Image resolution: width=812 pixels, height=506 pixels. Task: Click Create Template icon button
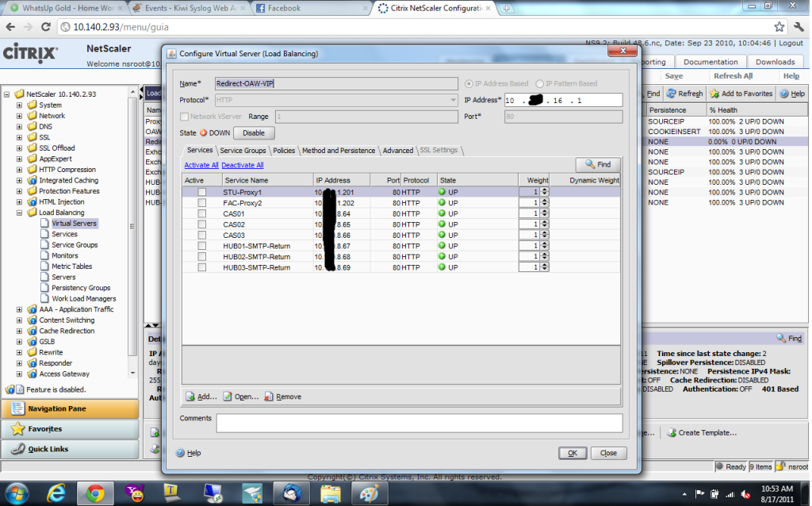pos(672,433)
